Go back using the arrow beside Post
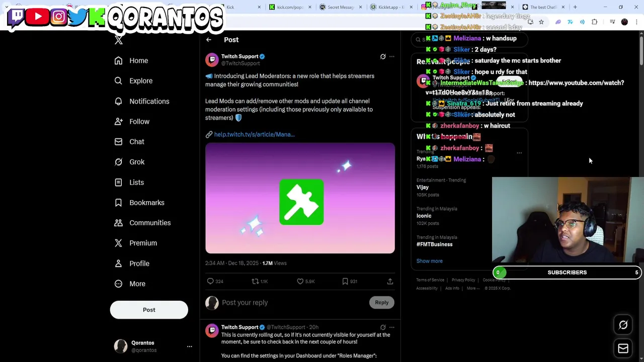Viewport: 644px width, 362px height. pyautogui.click(x=209, y=40)
